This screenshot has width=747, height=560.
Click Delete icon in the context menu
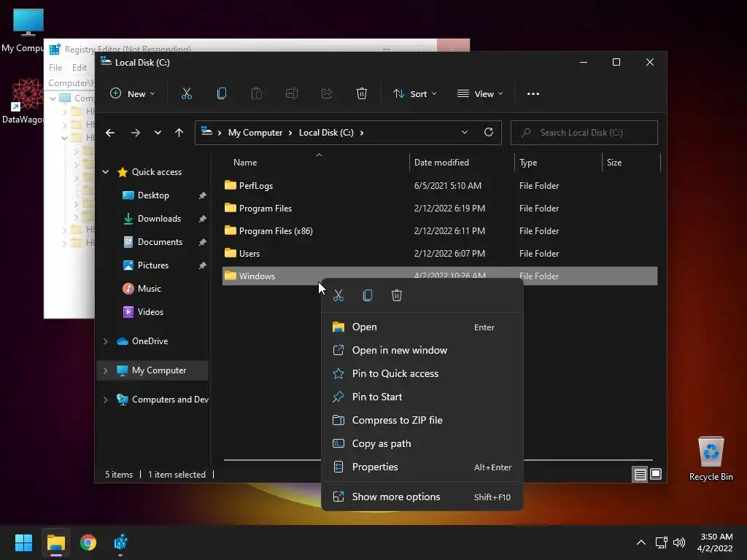pos(396,296)
